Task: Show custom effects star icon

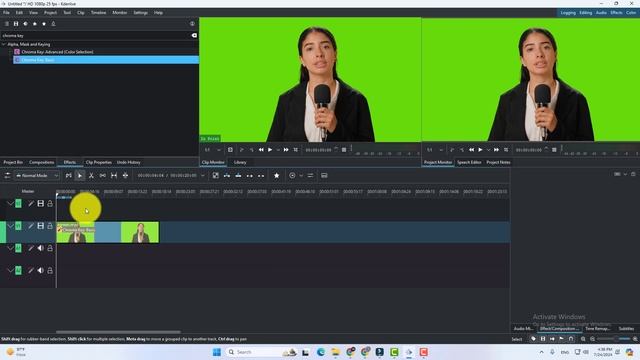Action: pos(35,24)
